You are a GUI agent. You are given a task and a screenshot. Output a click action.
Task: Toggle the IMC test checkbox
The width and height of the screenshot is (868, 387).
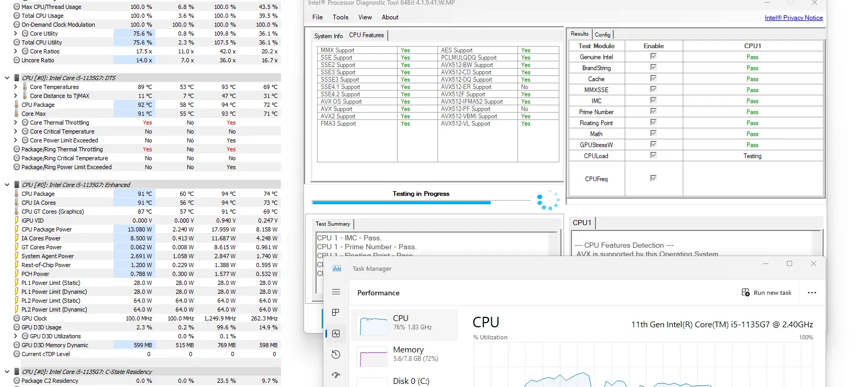pos(653,101)
